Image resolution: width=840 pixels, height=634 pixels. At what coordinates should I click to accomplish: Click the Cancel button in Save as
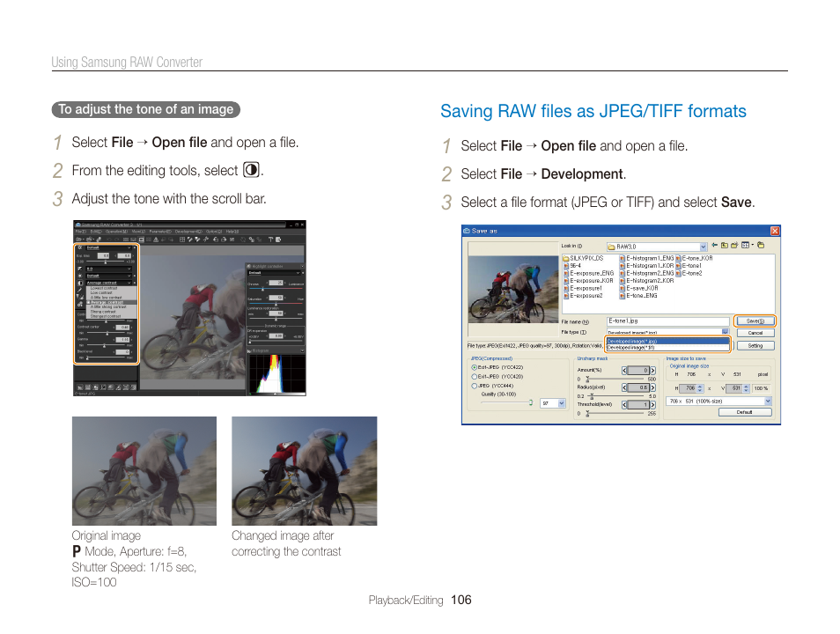point(755,333)
